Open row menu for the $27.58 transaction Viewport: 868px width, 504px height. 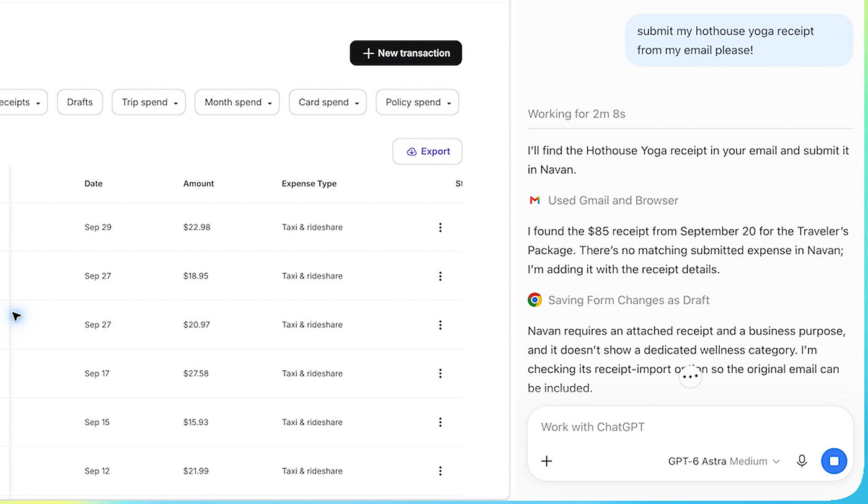(440, 373)
